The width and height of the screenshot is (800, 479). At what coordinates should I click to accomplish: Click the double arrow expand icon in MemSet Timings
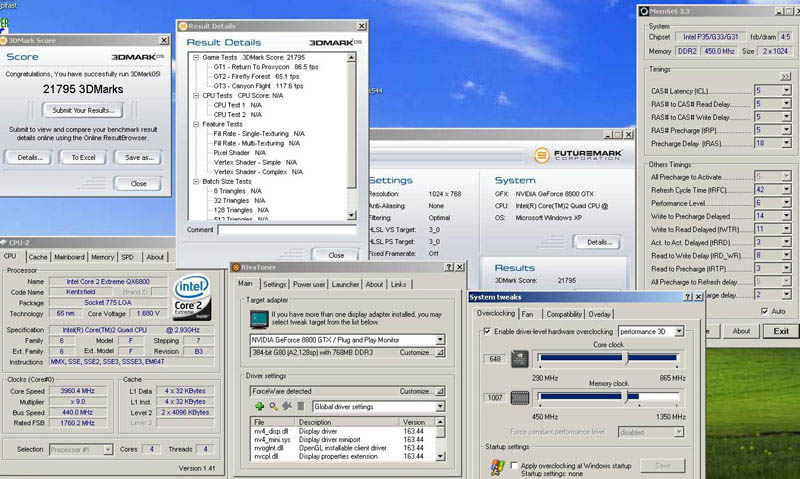pyautogui.click(x=785, y=77)
